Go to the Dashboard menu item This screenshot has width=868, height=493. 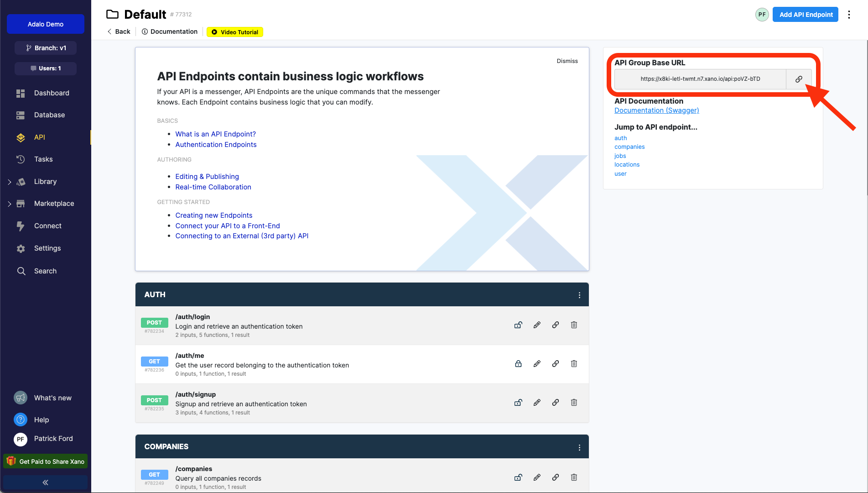click(x=52, y=93)
